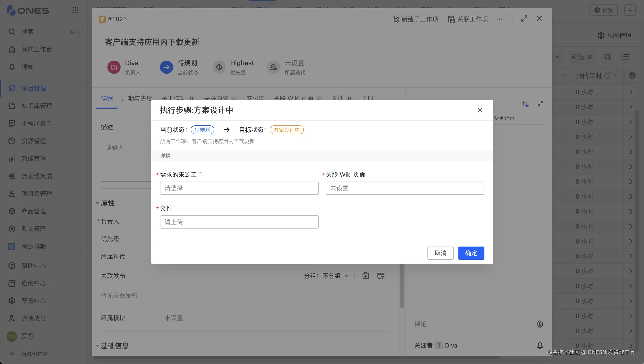The image size is (644, 364).
Task: Switch to the 周期与进度 tab
Action: [137, 98]
